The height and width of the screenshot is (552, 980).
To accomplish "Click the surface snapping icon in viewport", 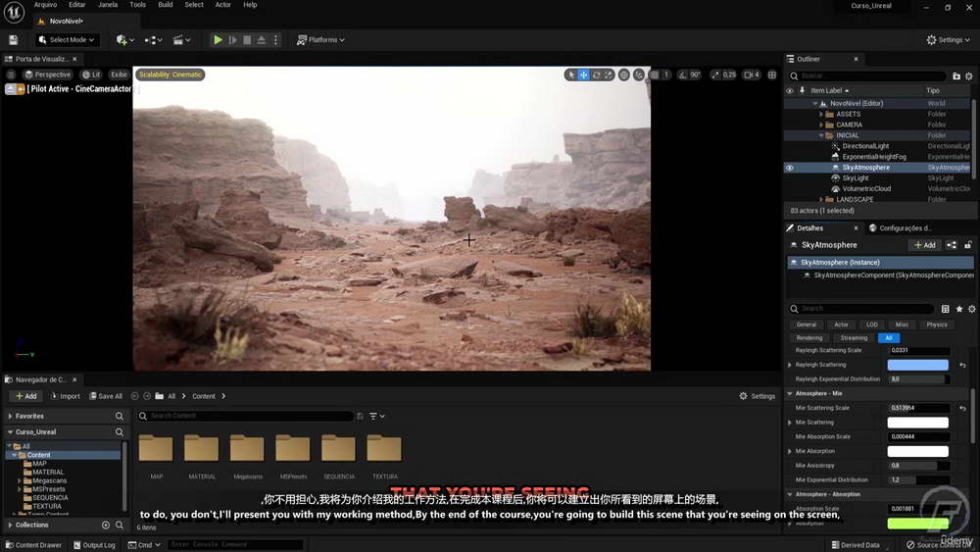I will pyautogui.click(x=639, y=75).
